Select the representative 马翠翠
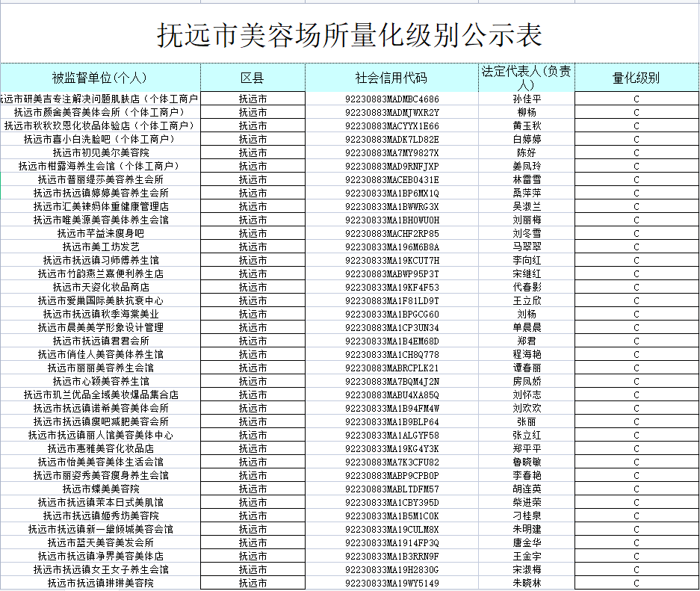700x591 pixels. click(x=527, y=247)
